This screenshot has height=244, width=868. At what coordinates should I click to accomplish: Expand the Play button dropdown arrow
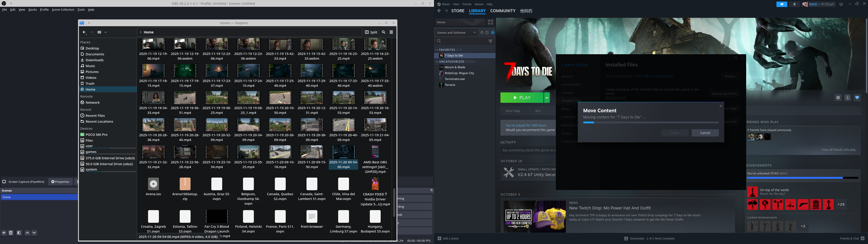coord(547,98)
